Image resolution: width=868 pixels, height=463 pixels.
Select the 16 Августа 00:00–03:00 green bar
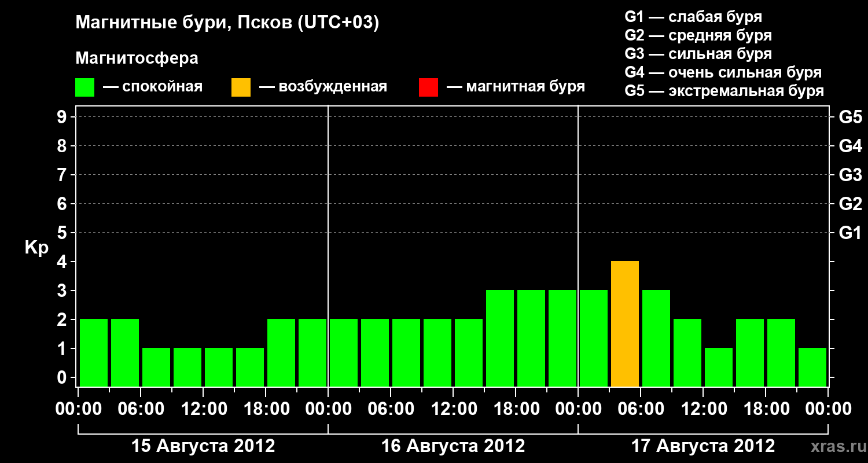click(x=344, y=352)
